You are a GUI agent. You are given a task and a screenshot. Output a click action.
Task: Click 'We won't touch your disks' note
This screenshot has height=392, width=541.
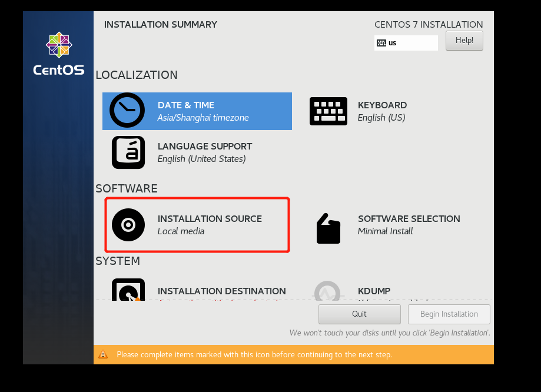pos(390,333)
